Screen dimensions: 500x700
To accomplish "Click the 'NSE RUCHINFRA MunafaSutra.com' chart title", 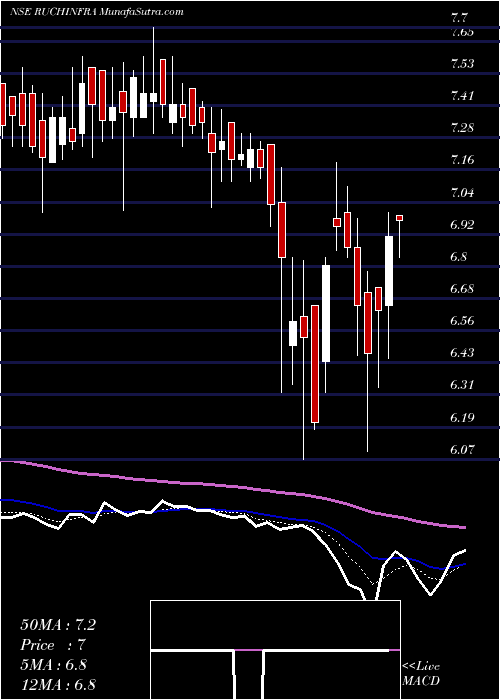I will coord(96,12).
